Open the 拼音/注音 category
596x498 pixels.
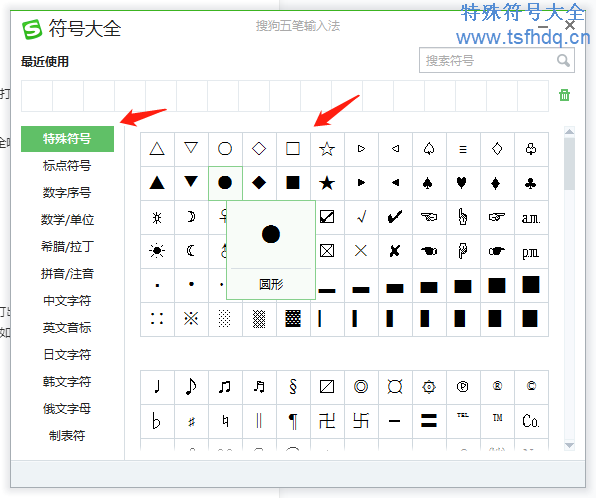click(x=67, y=274)
